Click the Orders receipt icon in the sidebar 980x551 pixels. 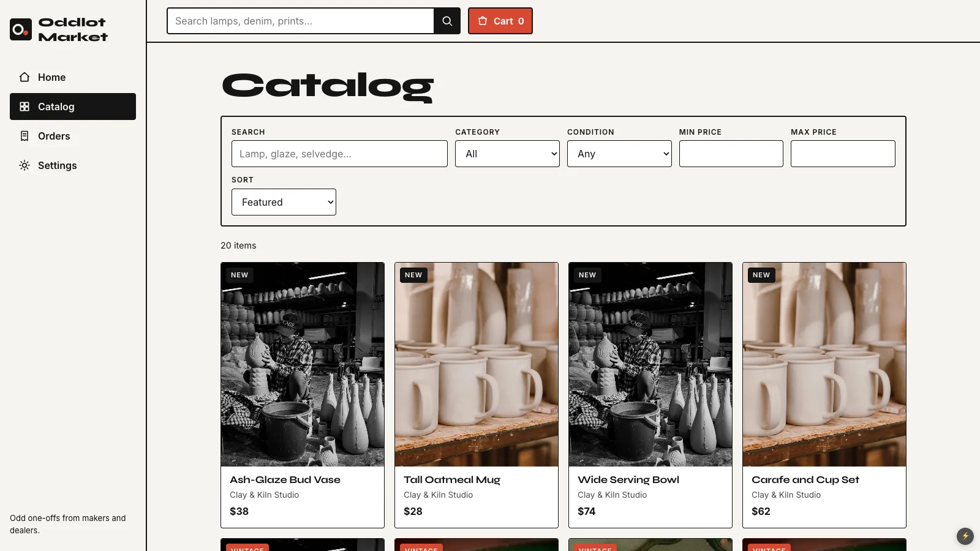tap(24, 136)
